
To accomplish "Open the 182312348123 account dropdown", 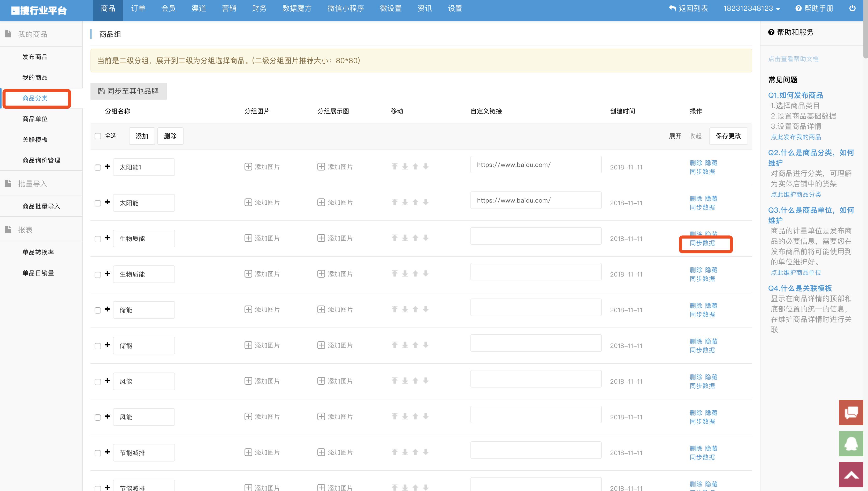I will click(x=752, y=9).
